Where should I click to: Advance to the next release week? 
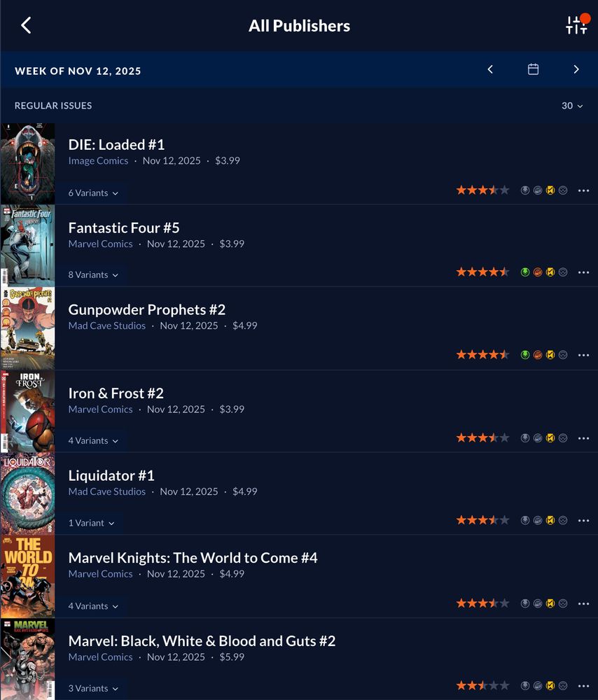pos(576,69)
